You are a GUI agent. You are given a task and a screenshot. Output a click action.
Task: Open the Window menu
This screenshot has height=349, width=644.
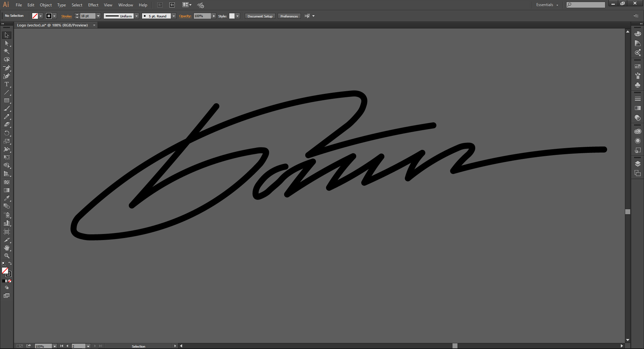click(126, 5)
